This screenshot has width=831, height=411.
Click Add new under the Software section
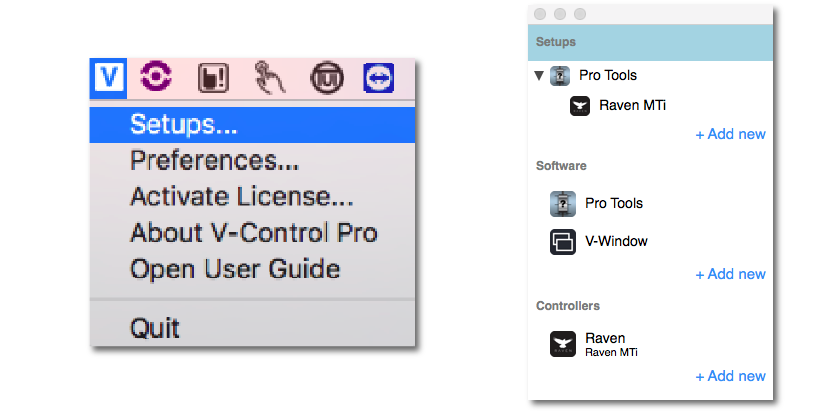[x=730, y=274]
